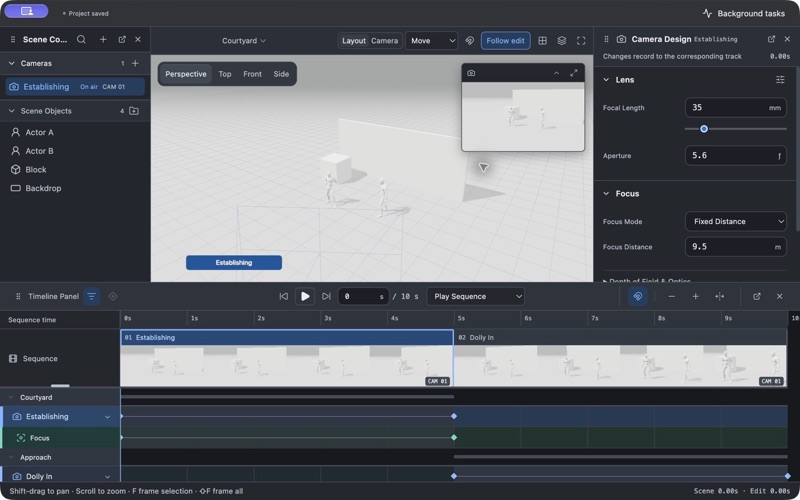The height and width of the screenshot is (500, 800).
Task: Collapse the Focus section
Action: pyautogui.click(x=606, y=193)
